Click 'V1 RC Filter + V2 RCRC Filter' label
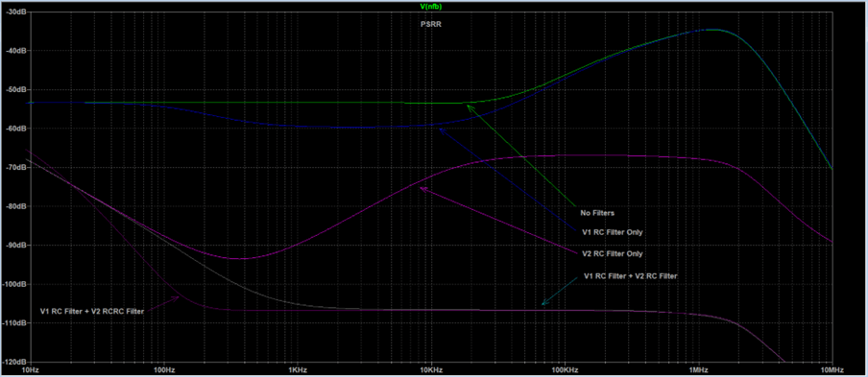Viewport: 868px width, 377px height. click(x=92, y=312)
